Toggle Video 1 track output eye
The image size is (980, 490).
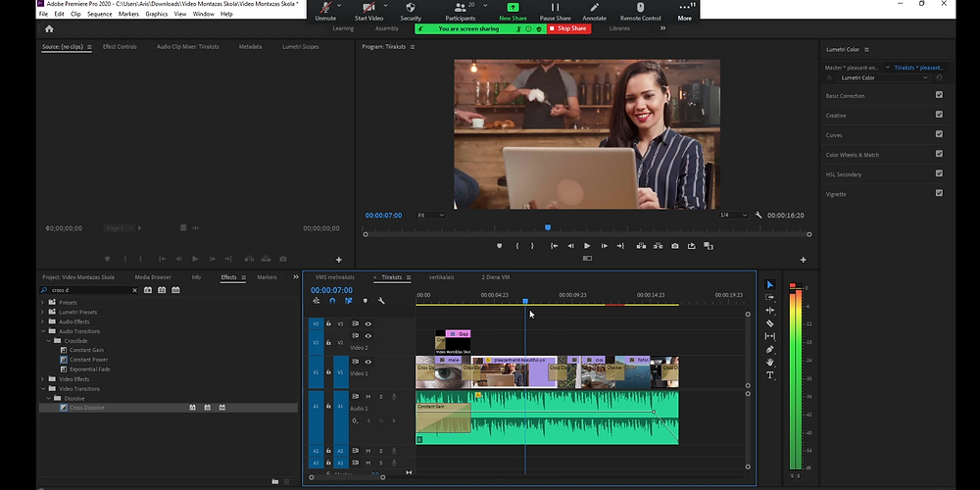coord(368,362)
